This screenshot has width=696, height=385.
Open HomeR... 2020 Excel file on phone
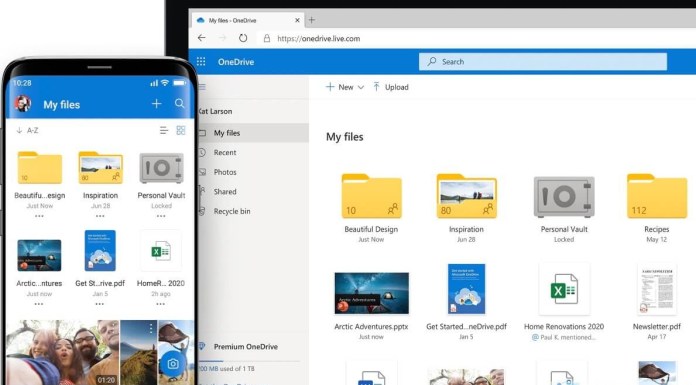point(161,251)
